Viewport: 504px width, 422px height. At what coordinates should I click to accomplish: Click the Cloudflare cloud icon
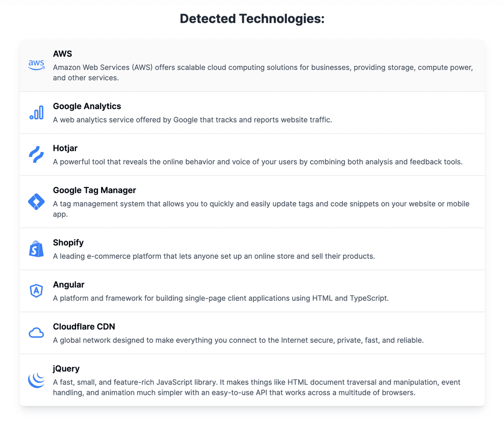(x=36, y=333)
